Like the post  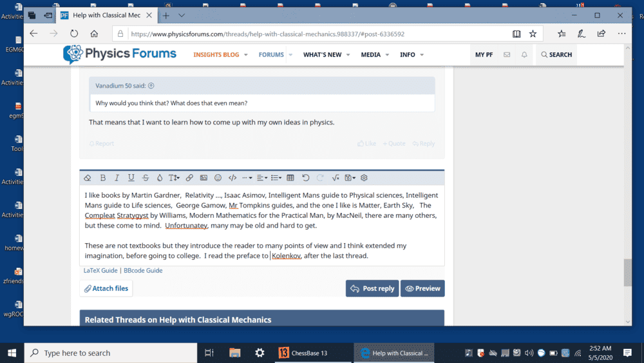click(366, 144)
